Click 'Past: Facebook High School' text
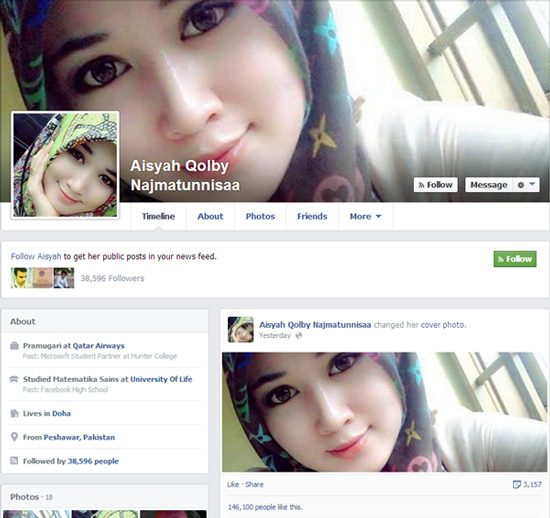 tap(66, 390)
